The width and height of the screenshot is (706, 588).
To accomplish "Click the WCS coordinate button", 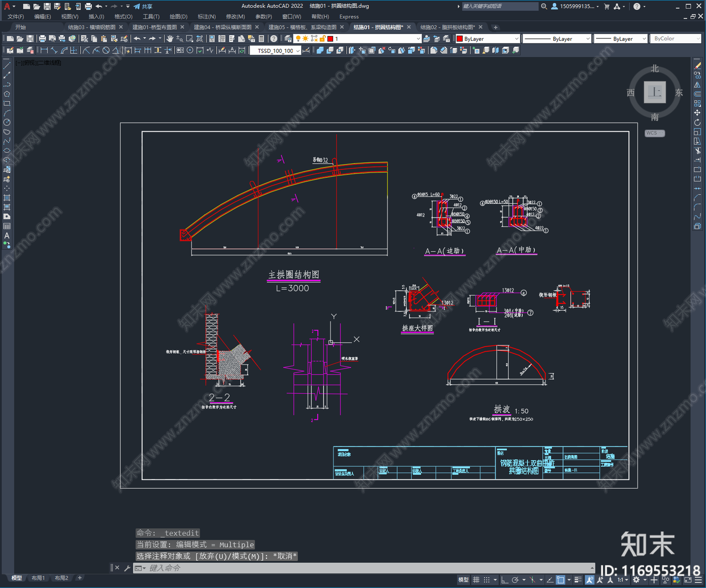I will tap(654, 133).
